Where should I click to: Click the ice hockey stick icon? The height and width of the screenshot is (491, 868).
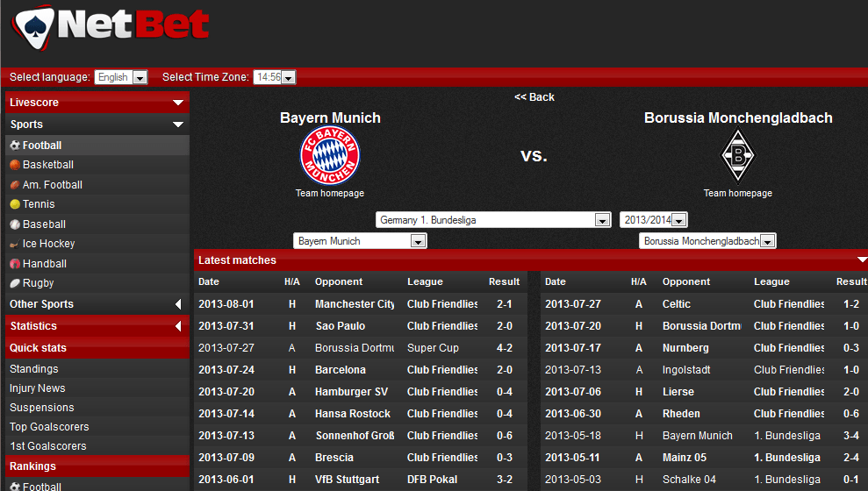[x=15, y=244]
